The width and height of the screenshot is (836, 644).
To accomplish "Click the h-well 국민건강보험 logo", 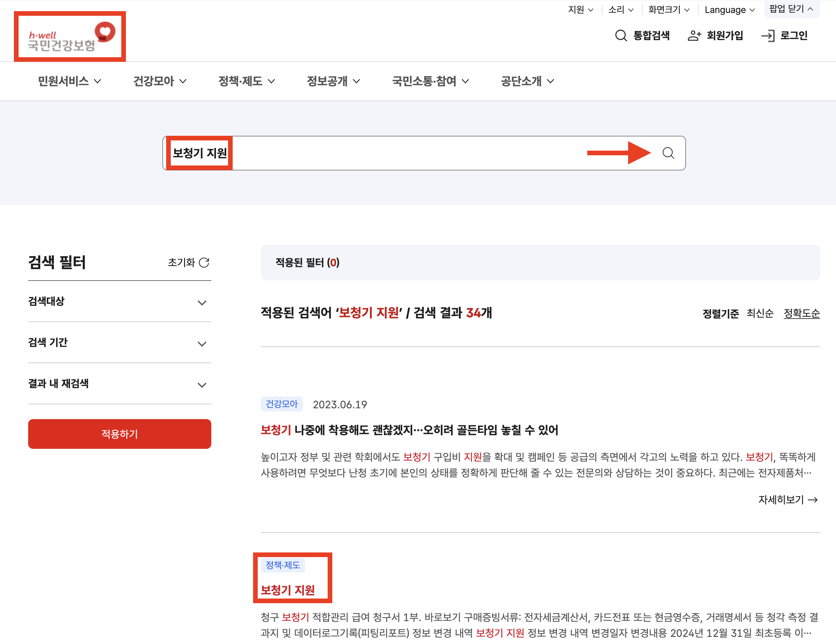I will point(70,37).
